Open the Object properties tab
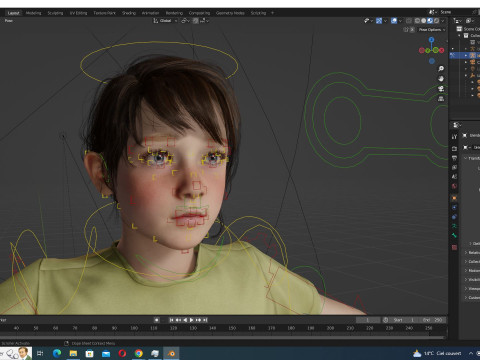480x360 pixels. (454, 198)
